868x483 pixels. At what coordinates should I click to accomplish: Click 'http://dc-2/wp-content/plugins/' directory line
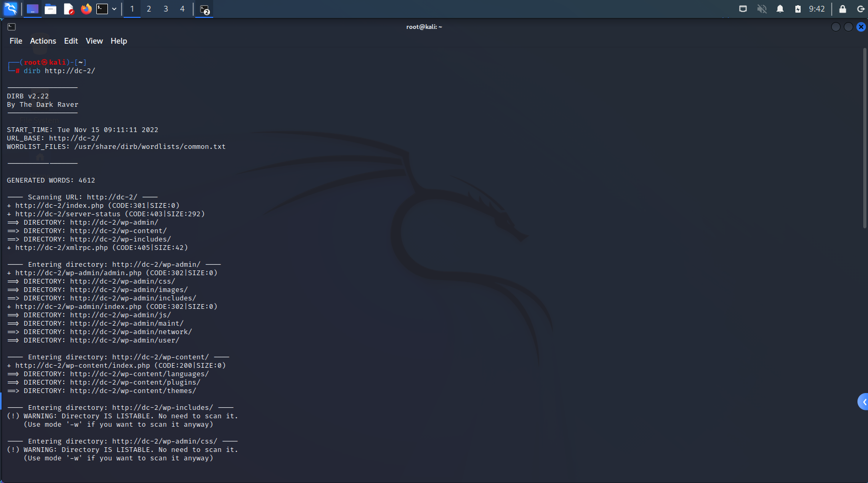[x=104, y=383]
